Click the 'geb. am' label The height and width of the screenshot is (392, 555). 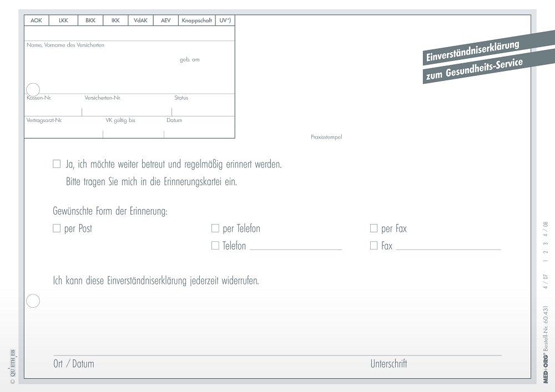[x=190, y=60]
